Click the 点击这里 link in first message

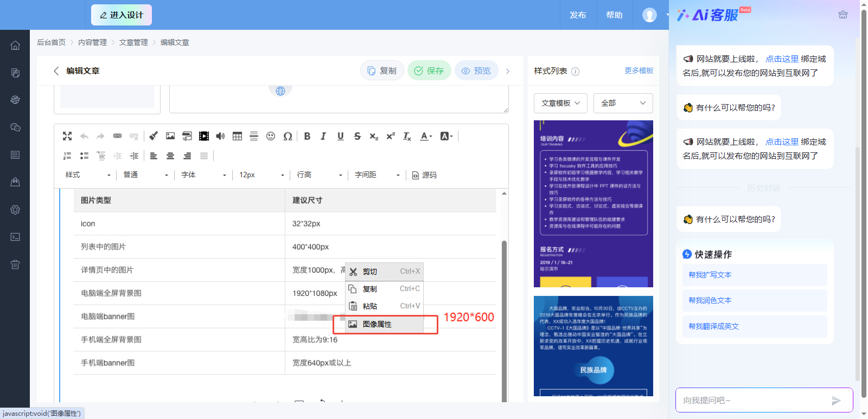tap(782, 59)
